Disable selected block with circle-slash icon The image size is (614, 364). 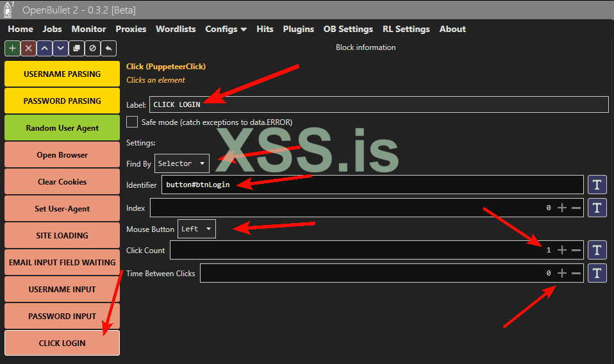click(93, 49)
